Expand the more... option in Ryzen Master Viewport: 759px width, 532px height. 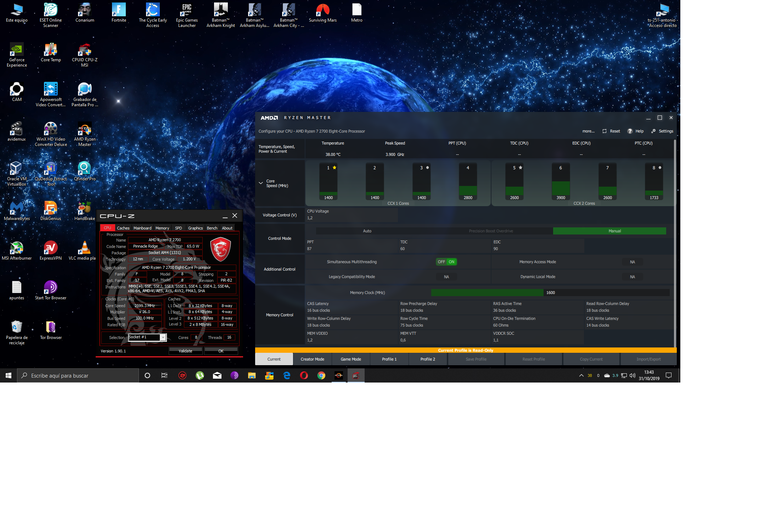pyautogui.click(x=588, y=131)
